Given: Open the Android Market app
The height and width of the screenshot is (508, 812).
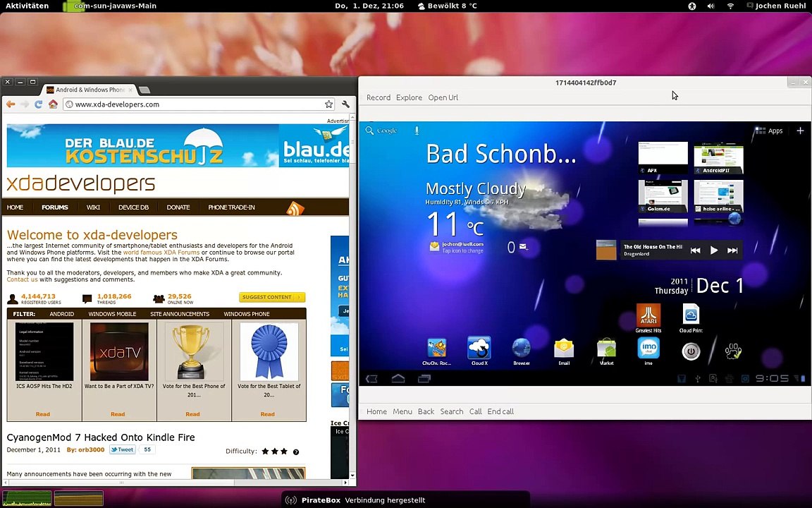Looking at the screenshot, I should [606, 351].
